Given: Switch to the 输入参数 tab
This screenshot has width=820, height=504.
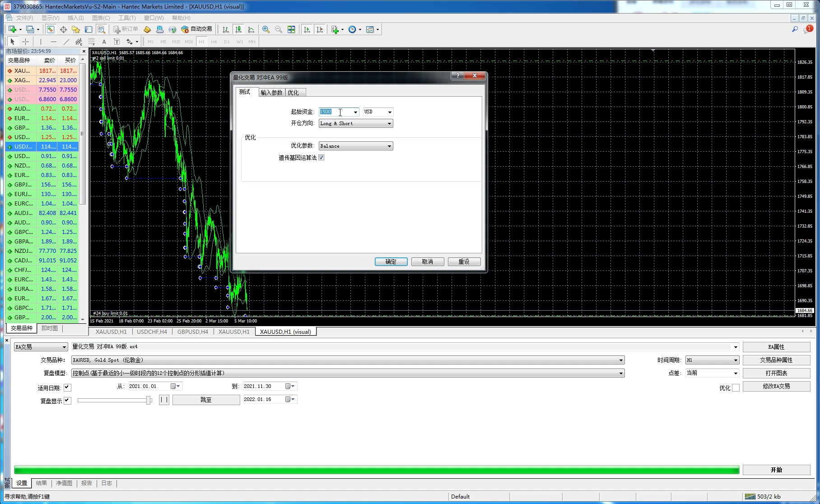Looking at the screenshot, I should tap(271, 93).
